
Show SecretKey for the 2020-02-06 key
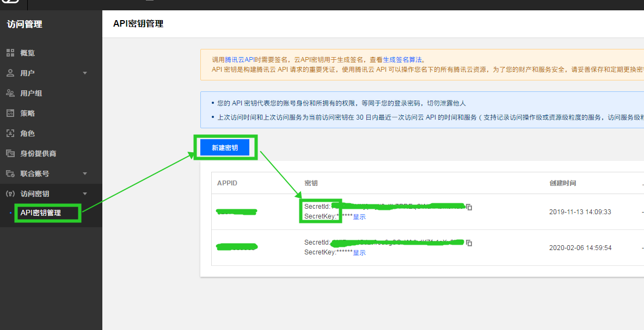(x=359, y=252)
